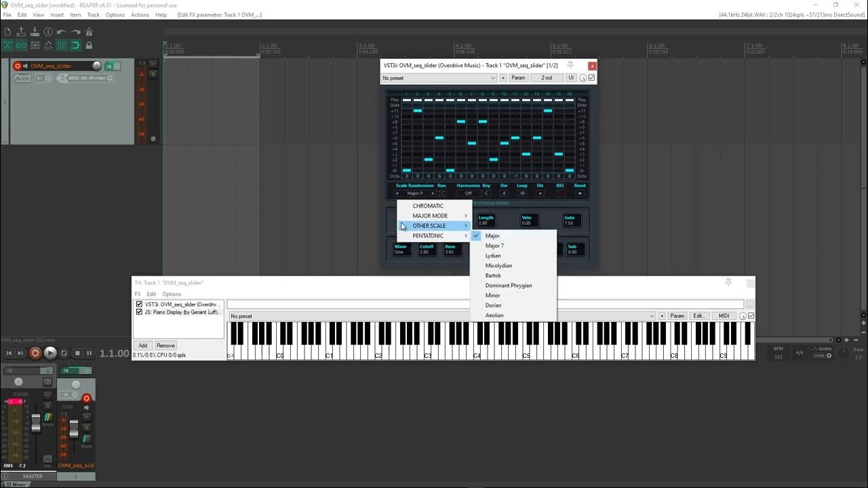Toggle plugin bypass checkbox in plugin window
Image resolution: width=868 pixels, height=488 pixels.
click(x=592, y=78)
